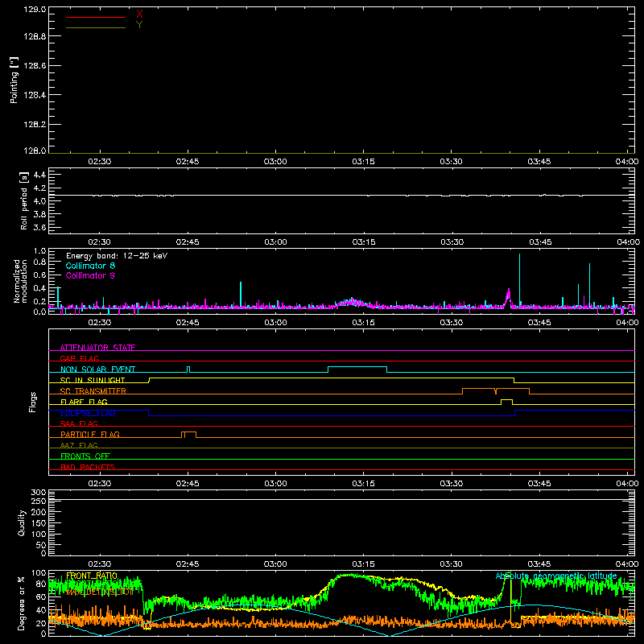Click the SAA_FLAG label

(79, 423)
